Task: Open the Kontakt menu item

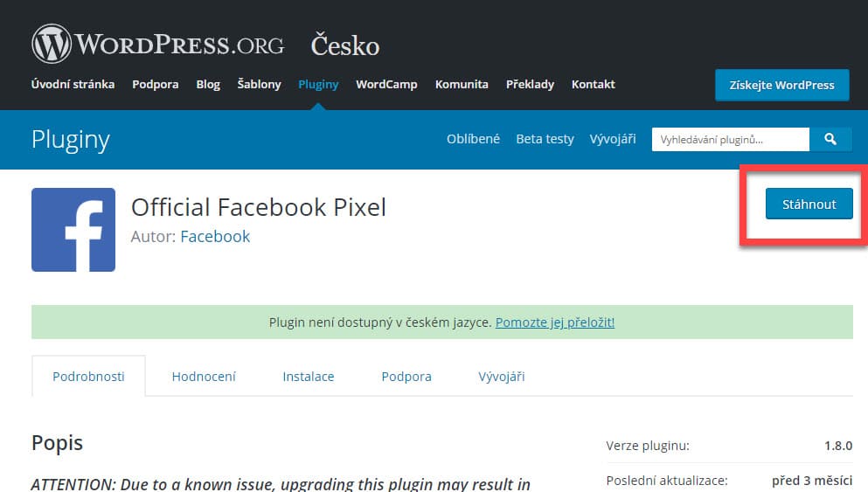Action: [594, 85]
